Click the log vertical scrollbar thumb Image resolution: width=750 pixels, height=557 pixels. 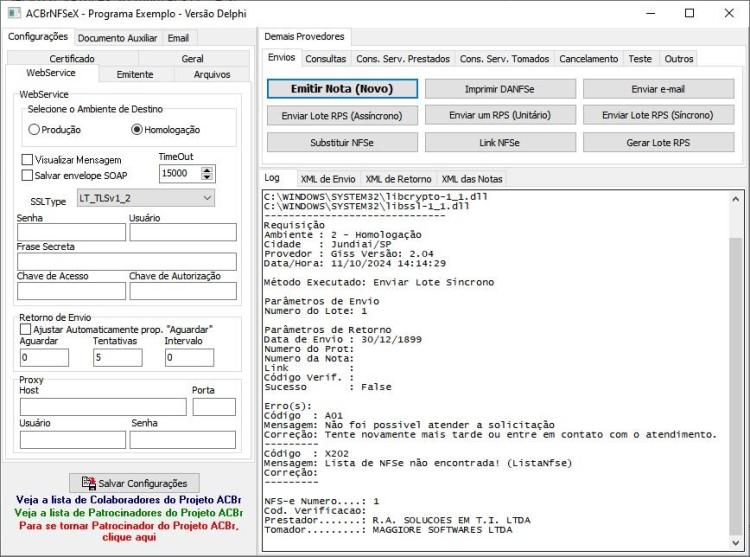coord(735,385)
